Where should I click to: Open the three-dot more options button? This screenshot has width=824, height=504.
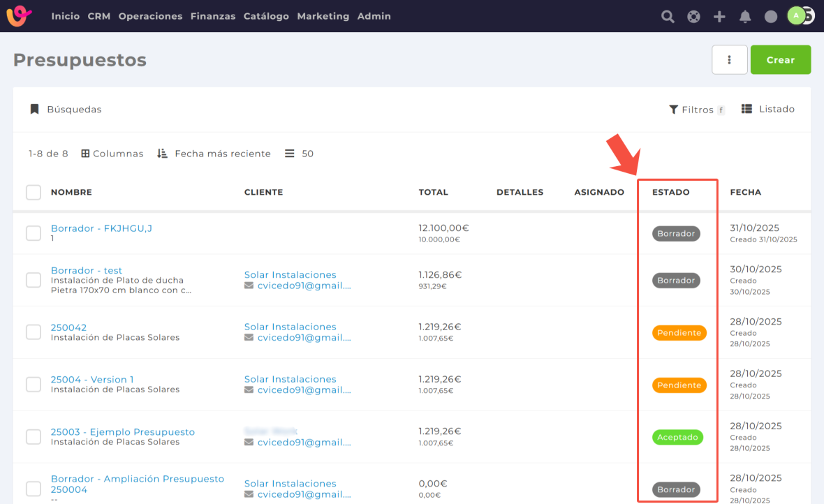[729, 60]
